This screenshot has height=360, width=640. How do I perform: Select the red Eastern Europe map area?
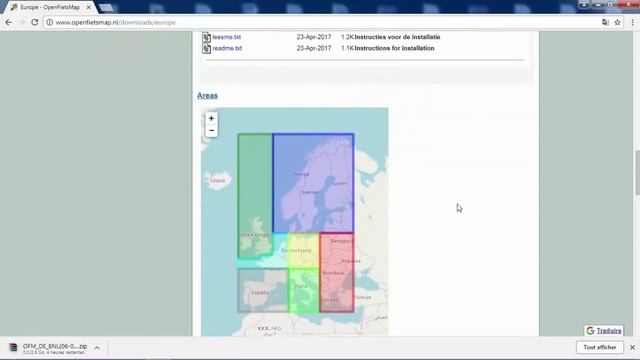pos(337,272)
